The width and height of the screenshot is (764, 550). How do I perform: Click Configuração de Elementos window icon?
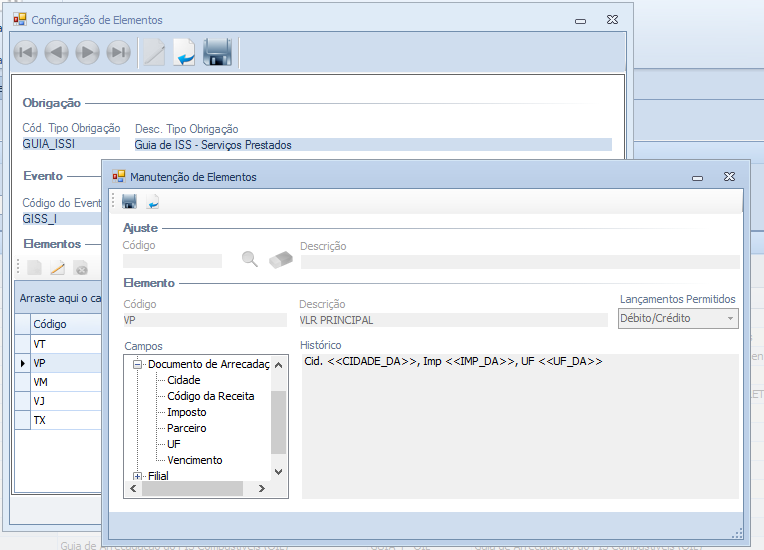click(20, 19)
